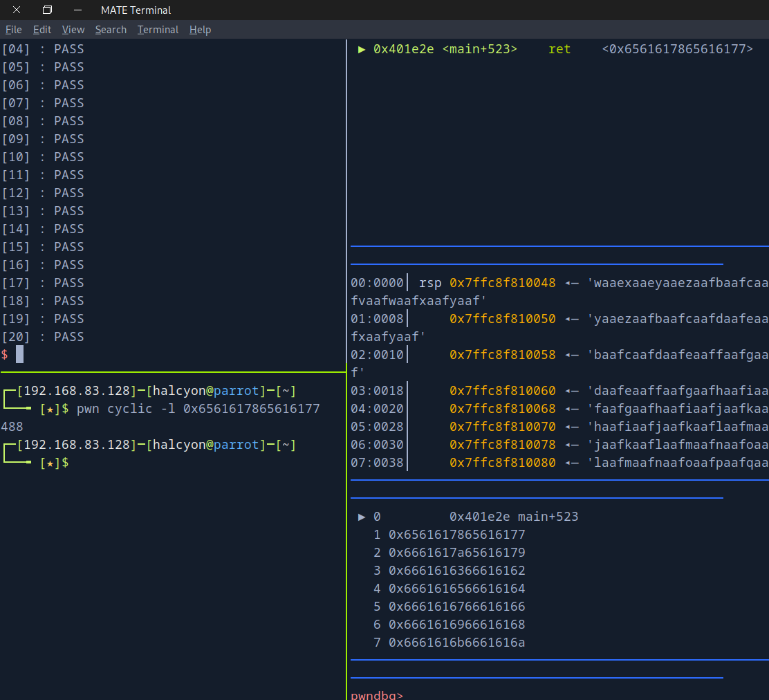
Task: Click the pwndbg> prompt at the bottom
Action: tap(377, 695)
